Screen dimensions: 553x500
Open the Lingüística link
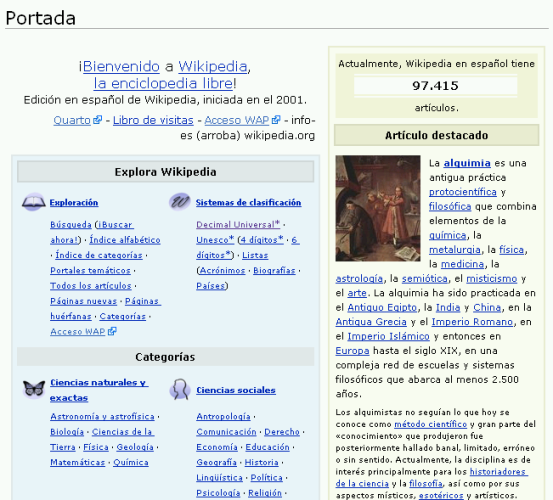[x=219, y=478]
